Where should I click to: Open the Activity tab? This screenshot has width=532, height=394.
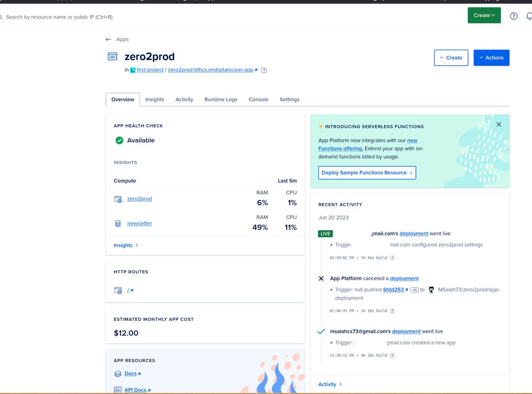184,100
